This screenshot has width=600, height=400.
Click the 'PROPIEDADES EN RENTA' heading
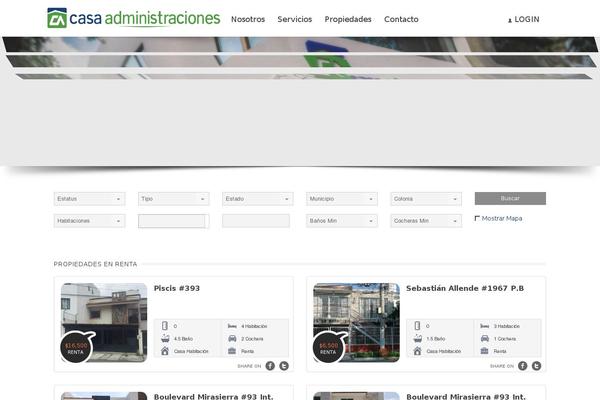pos(95,264)
